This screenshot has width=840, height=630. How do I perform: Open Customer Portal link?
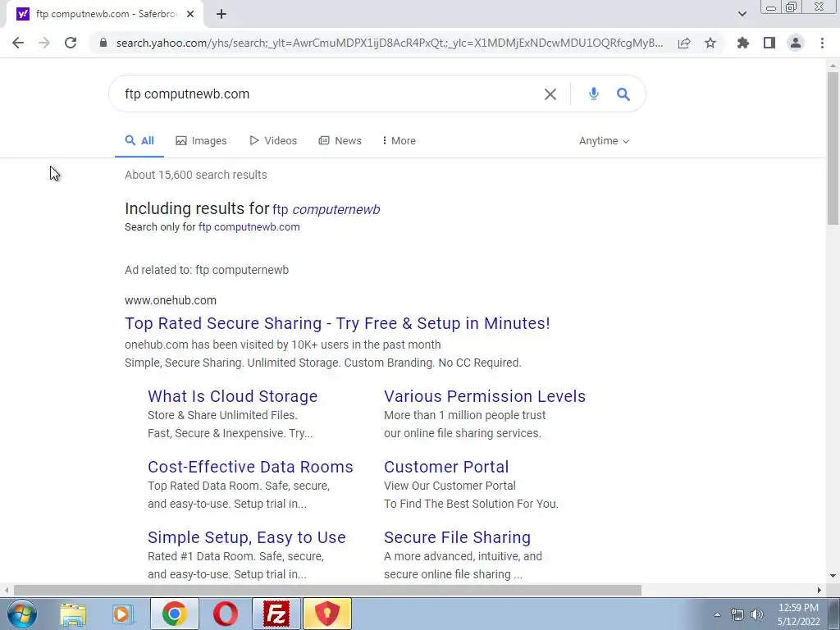[x=446, y=467]
